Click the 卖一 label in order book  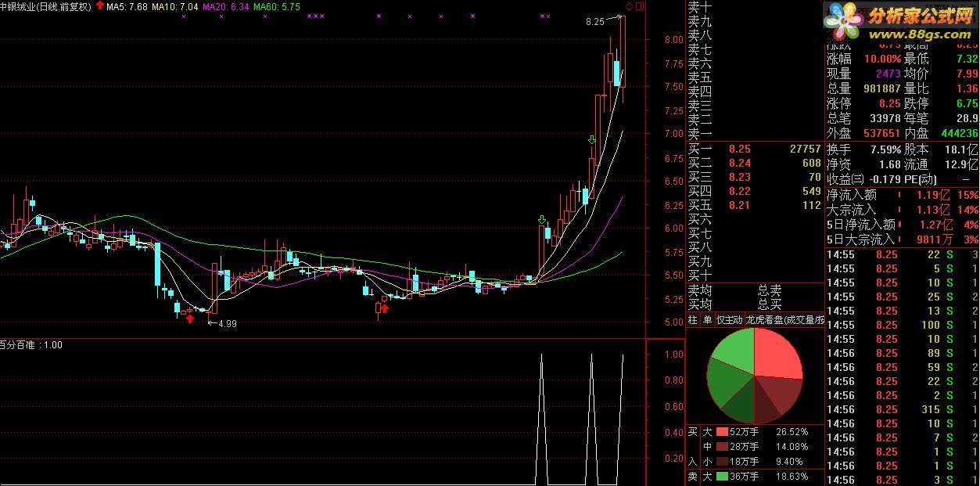pos(699,135)
